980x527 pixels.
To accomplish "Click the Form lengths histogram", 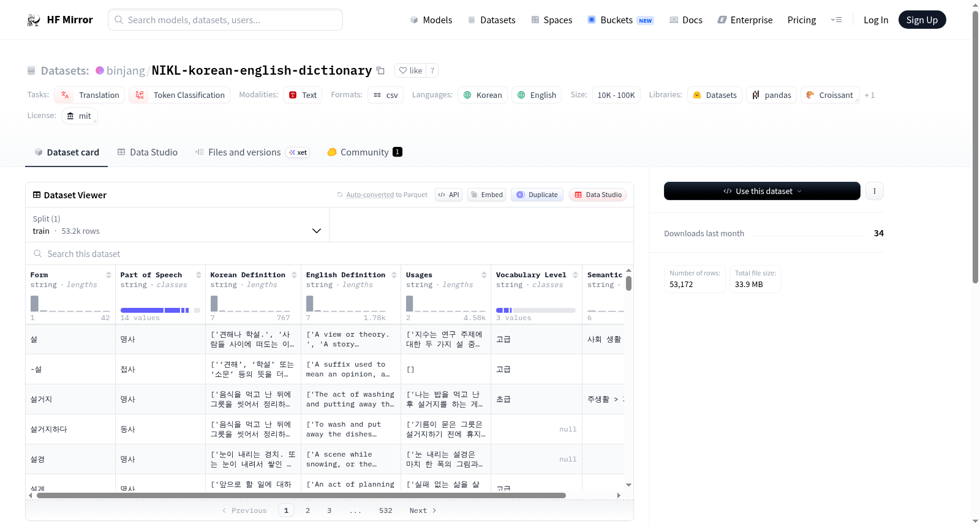I will point(70,304).
